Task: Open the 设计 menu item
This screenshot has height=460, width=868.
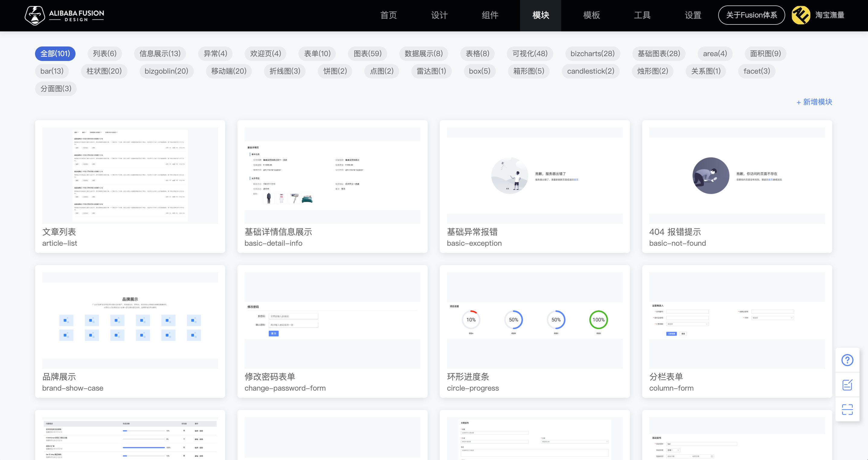Action: point(439,15)
